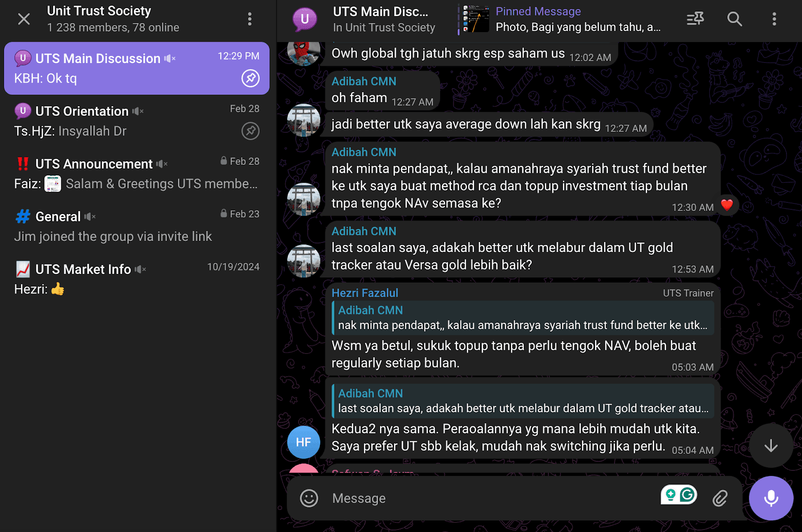Open the Pinned Message preview
This screenshot has width=802, height=532.
562,19
